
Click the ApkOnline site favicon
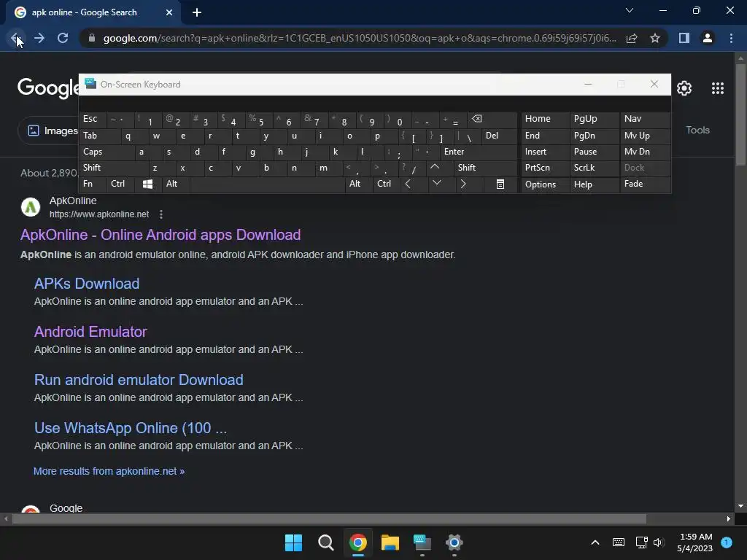tap(31, 207)
